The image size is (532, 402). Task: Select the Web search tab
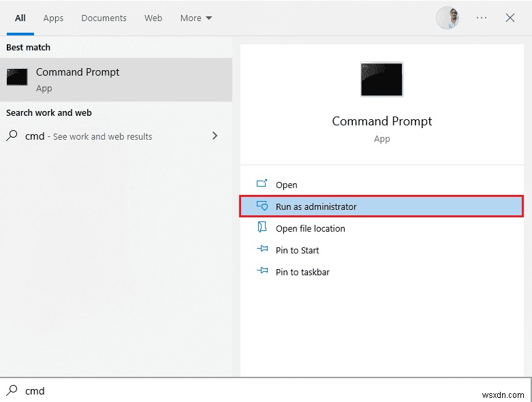(153, 18)
